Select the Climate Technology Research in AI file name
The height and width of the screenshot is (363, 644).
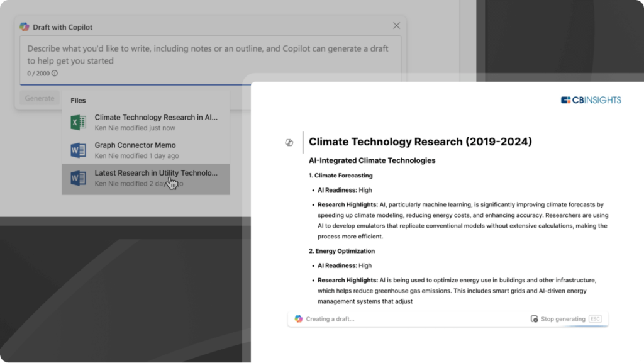[x=155, y=118]
